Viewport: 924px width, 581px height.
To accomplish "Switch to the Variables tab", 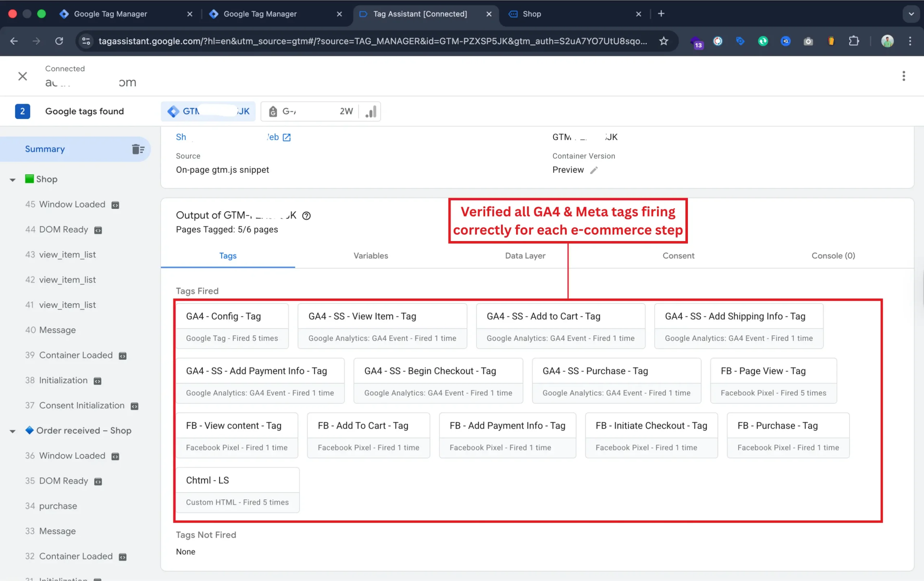I will click(x=370, y=255).
